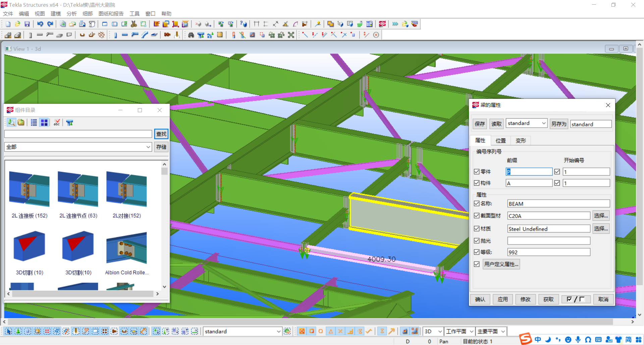
Task: Click the 修改 button
Action: 525,299
